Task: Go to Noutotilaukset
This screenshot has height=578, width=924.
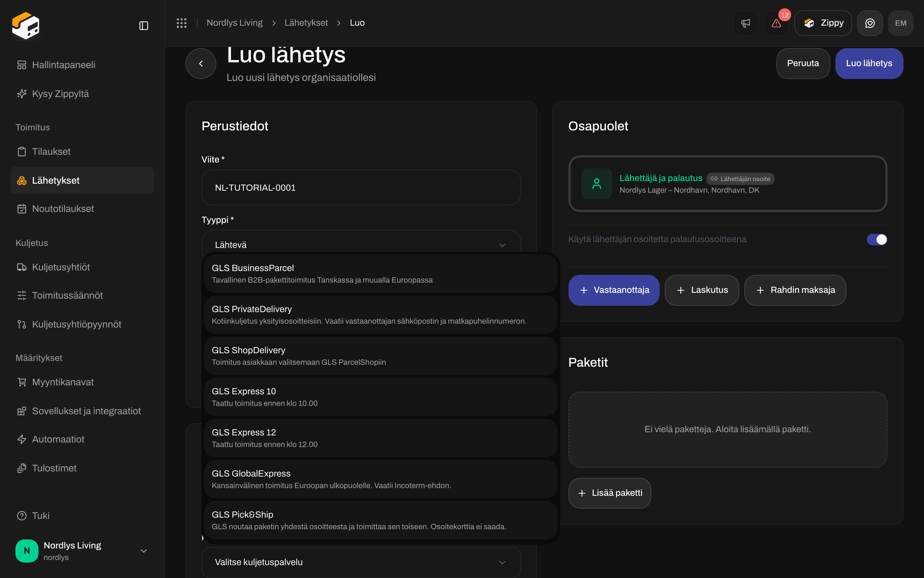Action: (82, 209)
